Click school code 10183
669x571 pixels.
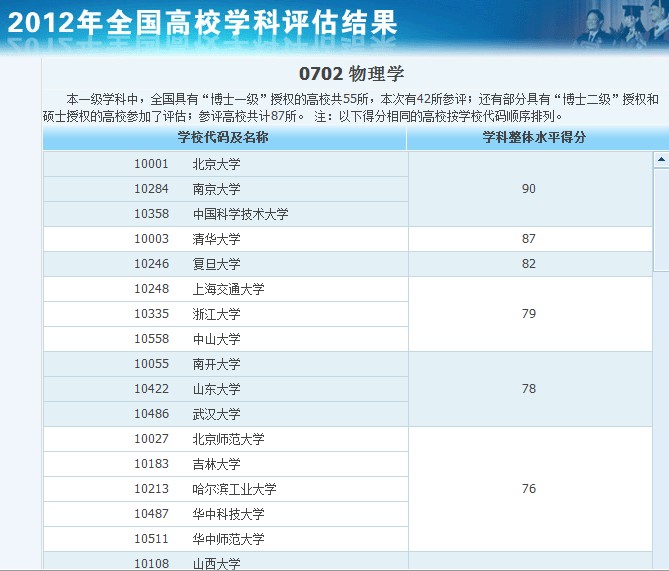tap(151, 464)
